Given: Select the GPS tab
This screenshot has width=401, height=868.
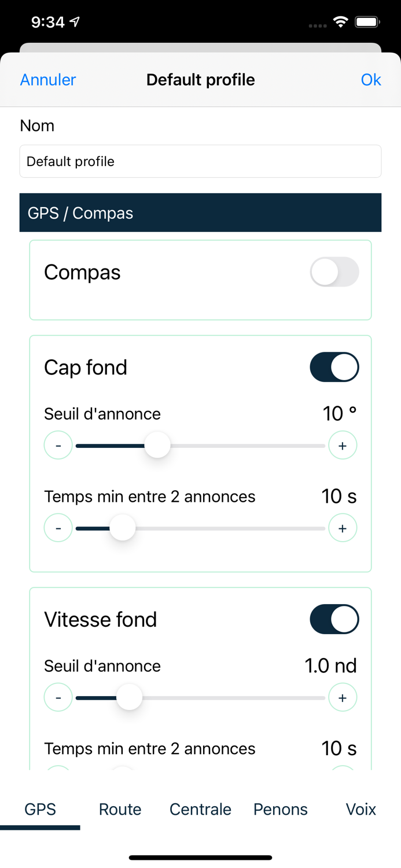Looking at the screenshot, I should 40,809.
